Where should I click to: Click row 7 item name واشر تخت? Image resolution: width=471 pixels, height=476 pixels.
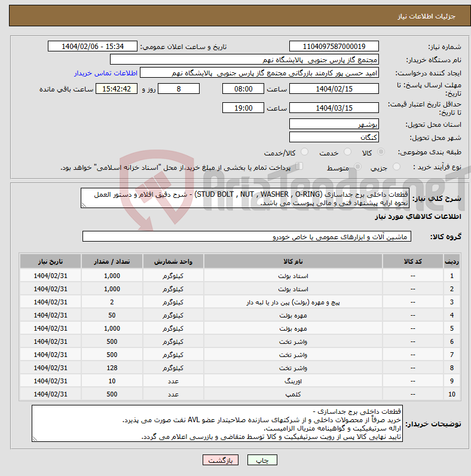point(293,355)
